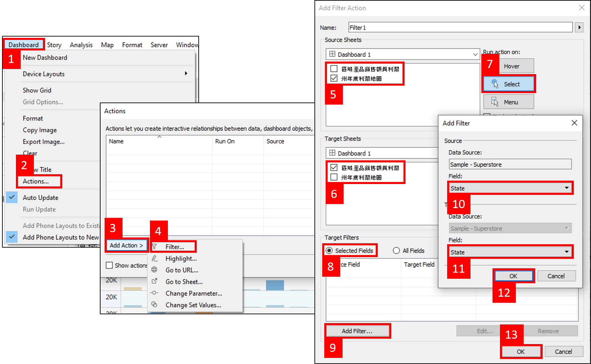This screenshot has height=364, width=591.
Task: Uncheck 區域產品銷售額與利潤 under Target Sheets
Action: click(x=334, y=167)
